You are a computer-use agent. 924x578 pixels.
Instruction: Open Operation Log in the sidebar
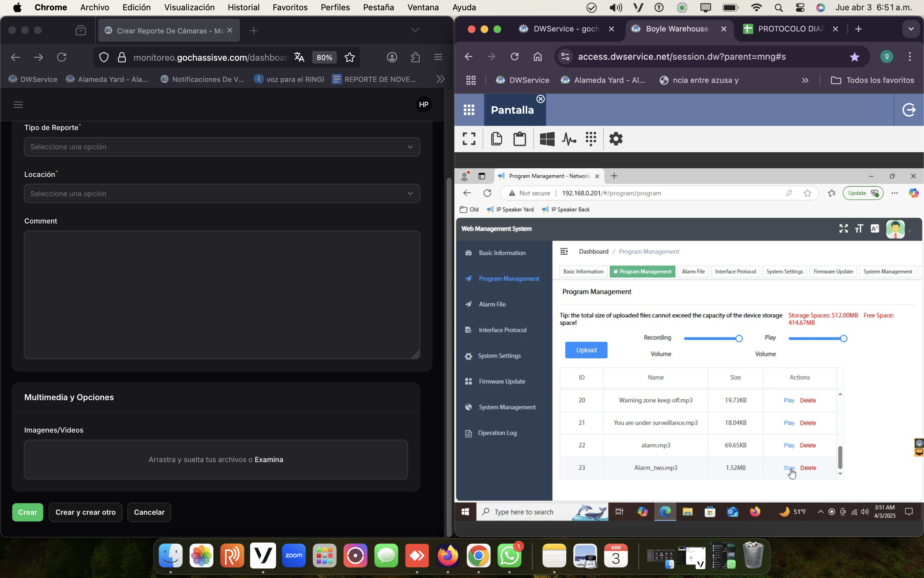point(497,433)
